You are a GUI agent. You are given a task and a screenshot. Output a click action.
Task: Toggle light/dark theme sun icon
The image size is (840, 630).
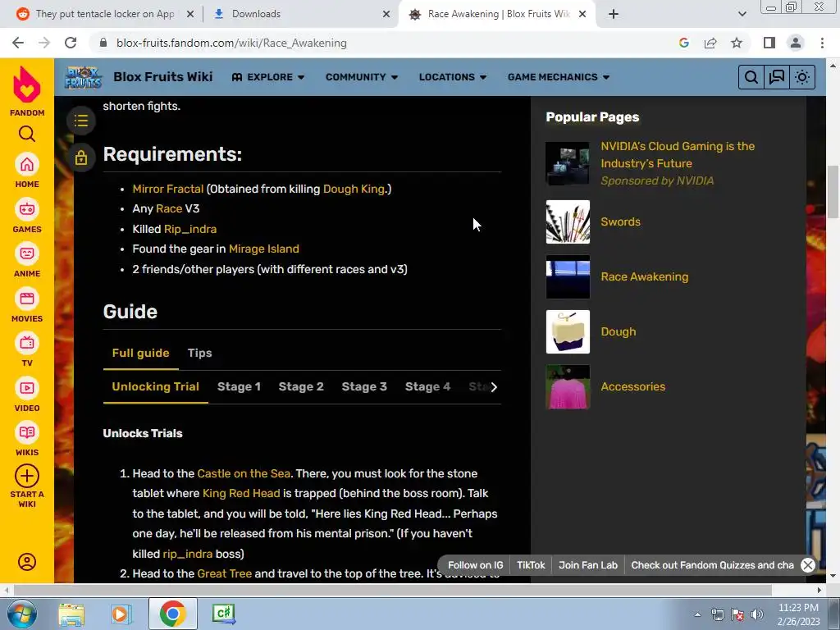802,77
